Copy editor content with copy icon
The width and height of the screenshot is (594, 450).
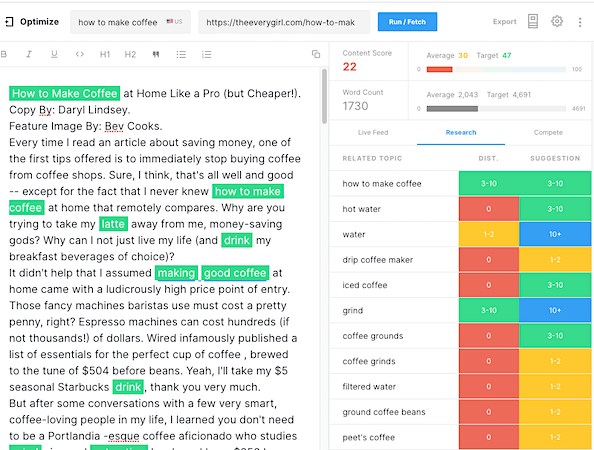[316, 54]
